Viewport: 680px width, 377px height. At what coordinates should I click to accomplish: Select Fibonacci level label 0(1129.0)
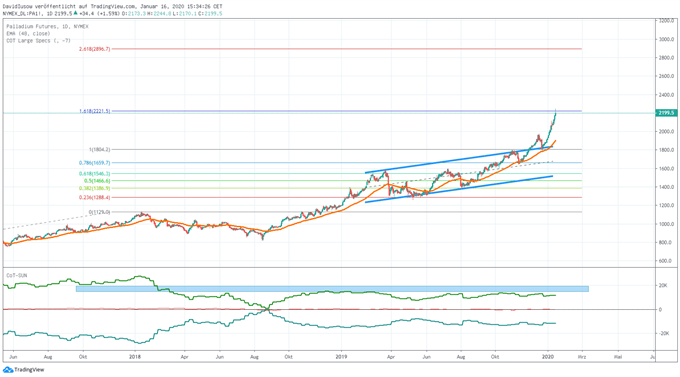click(x=99, y=212)
